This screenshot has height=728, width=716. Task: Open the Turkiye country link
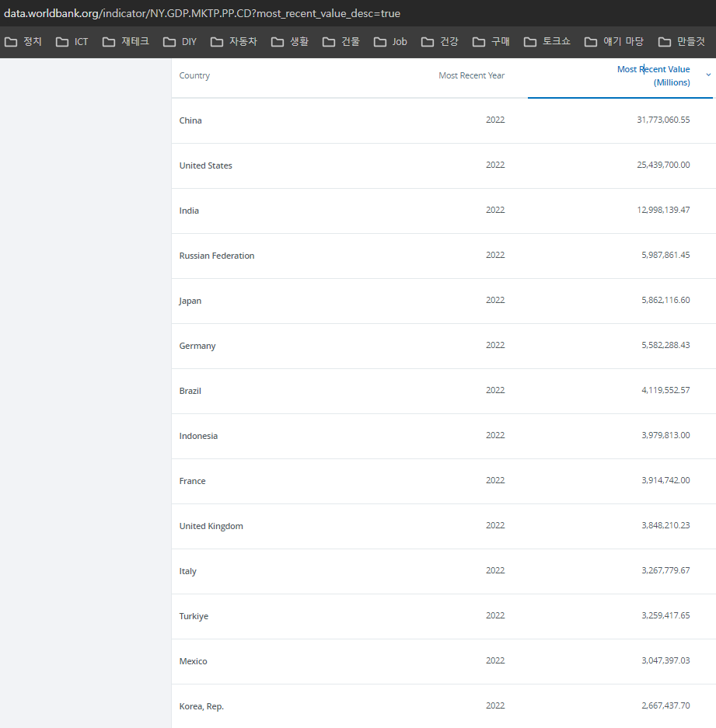point(194,616)
